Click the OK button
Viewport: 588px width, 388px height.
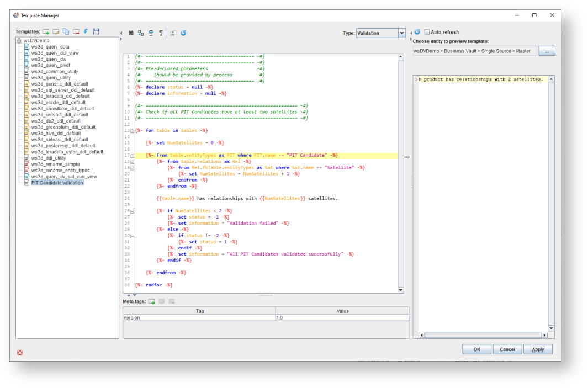(x=476, y=349)
